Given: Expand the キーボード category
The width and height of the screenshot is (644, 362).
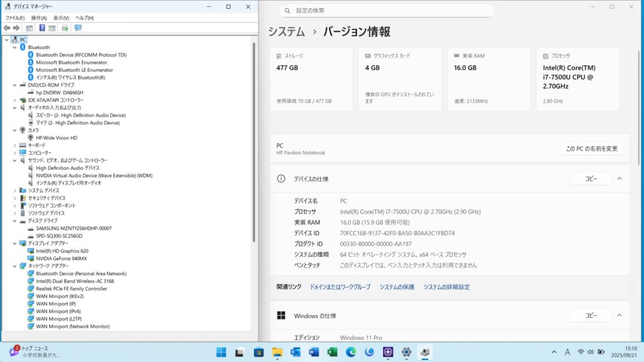Looking at the screenshot, I should pyautogui.click(x=14, y=145).
